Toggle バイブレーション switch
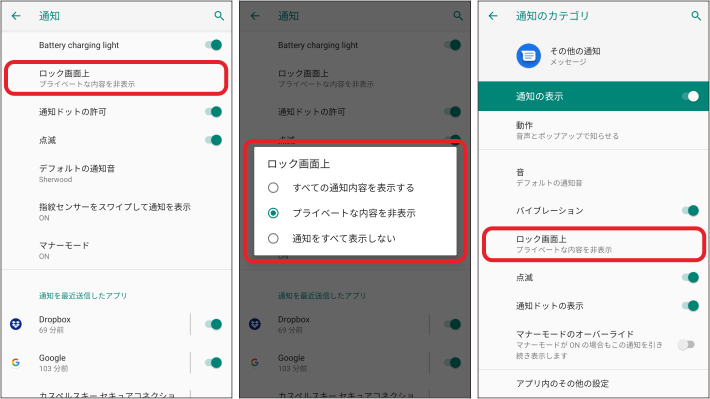The width and height of the screenshot is (710, 399). tap(691, 211)
